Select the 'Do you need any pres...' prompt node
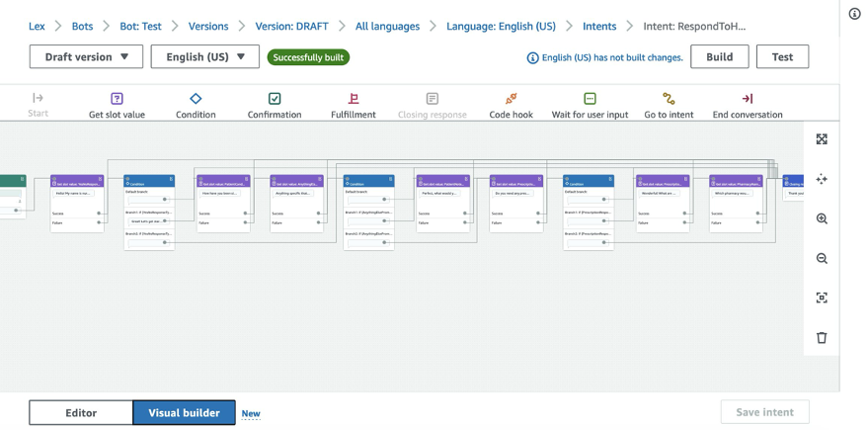The image size is (868, 430). coord(513,194)
